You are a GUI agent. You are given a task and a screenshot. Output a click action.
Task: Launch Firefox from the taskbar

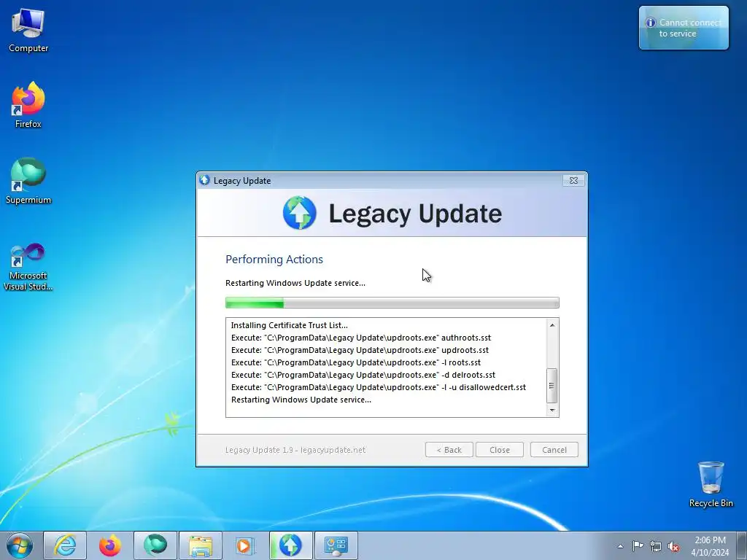[x=110, y=545]
